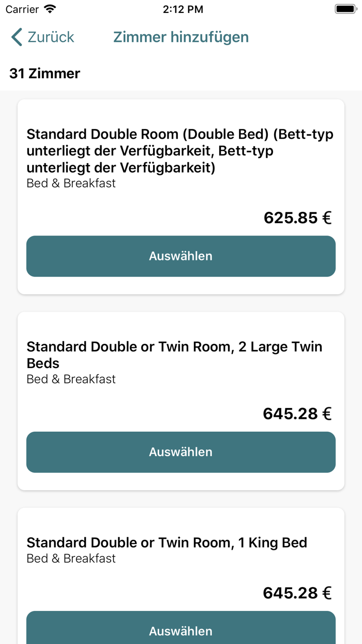Tap Auswählen on the 1 King Bed room
Image resolution: width=362 pixels, height=644 pixels.
181,631
